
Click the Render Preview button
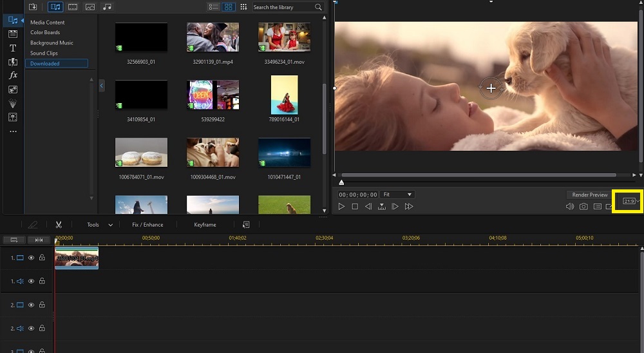click(590, 195)
